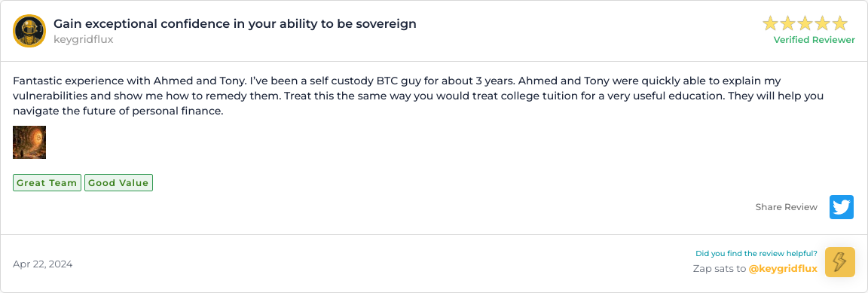Click the fourth gold rating star

823,23
